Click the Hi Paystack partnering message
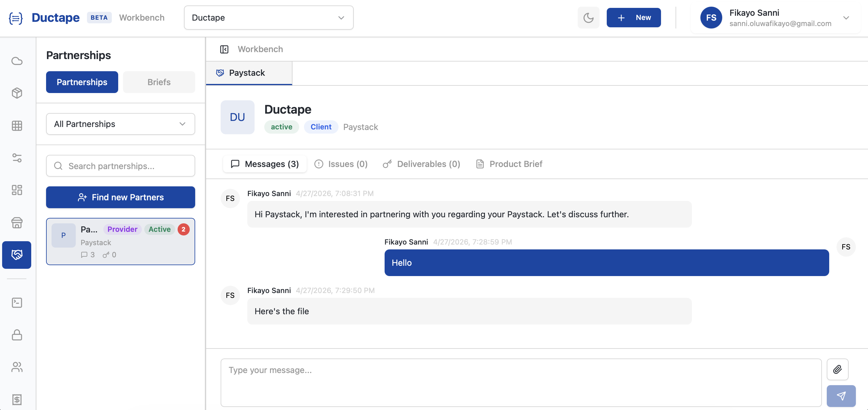This screenshot has height=410, width=868. coord(469,214)
